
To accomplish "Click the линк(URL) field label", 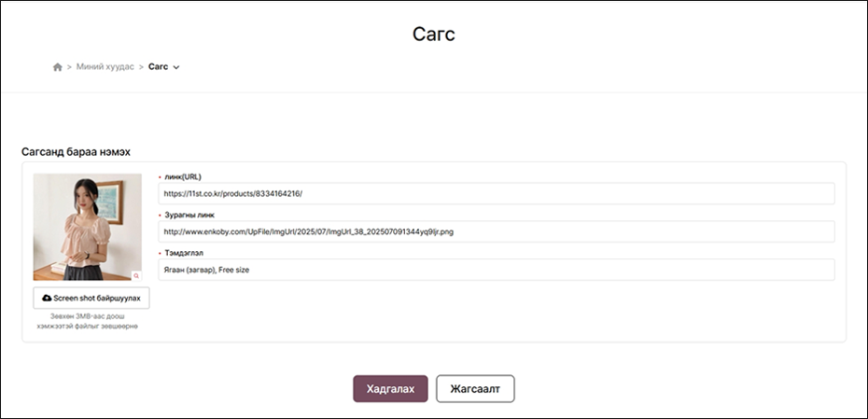I will (182, 176).
